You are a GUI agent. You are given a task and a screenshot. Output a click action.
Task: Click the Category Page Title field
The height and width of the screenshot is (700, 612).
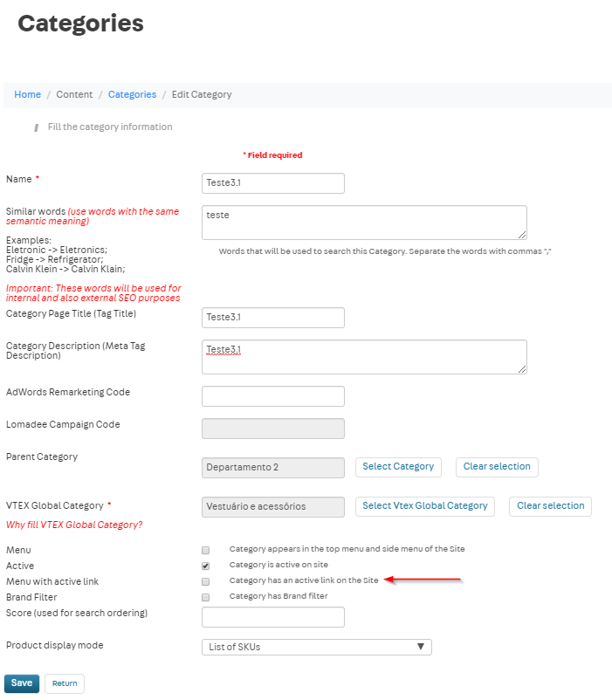pos(272,318)
